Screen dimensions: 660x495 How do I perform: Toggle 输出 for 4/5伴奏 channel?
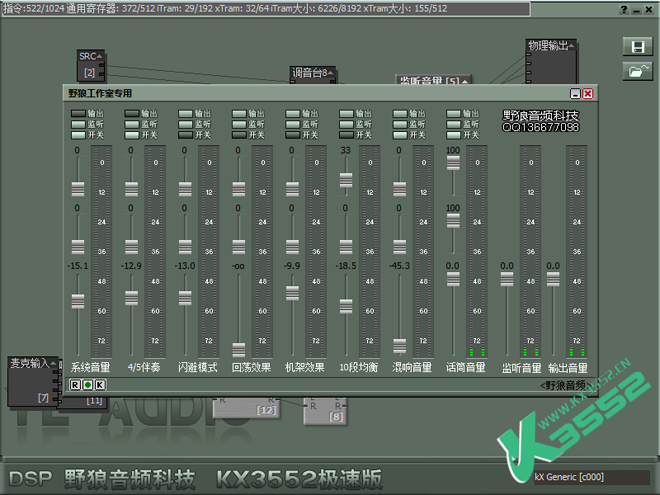(132, 114)
